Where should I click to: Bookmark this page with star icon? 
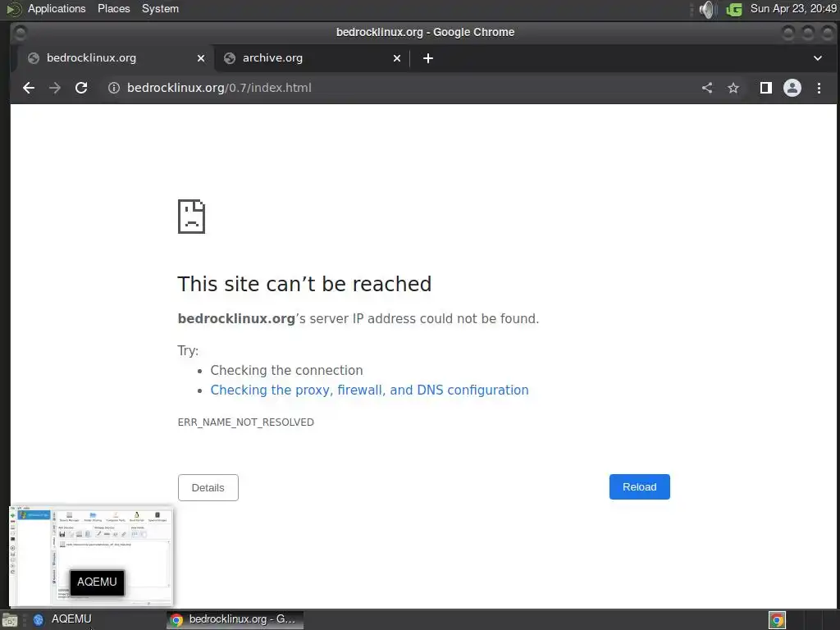[x=733, y=88]
